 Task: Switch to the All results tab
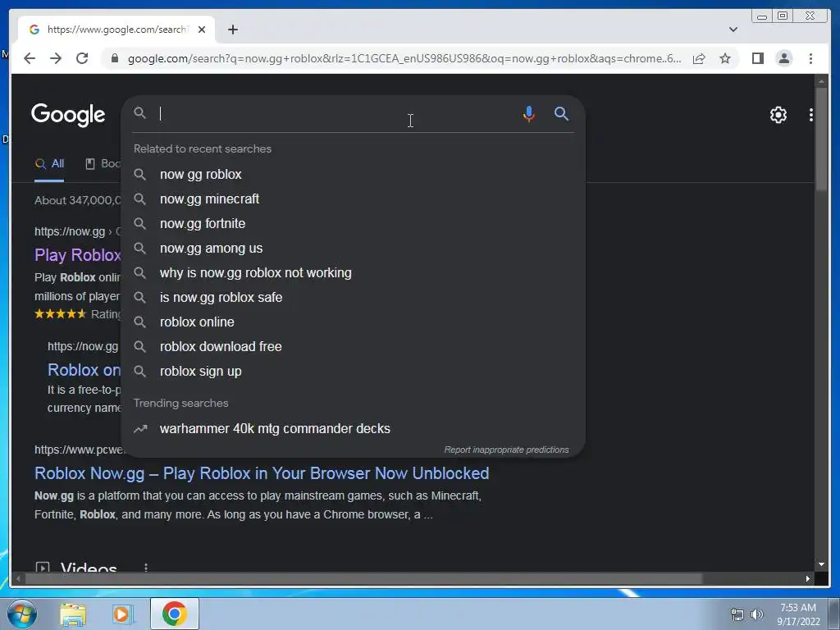pos(49,164)
